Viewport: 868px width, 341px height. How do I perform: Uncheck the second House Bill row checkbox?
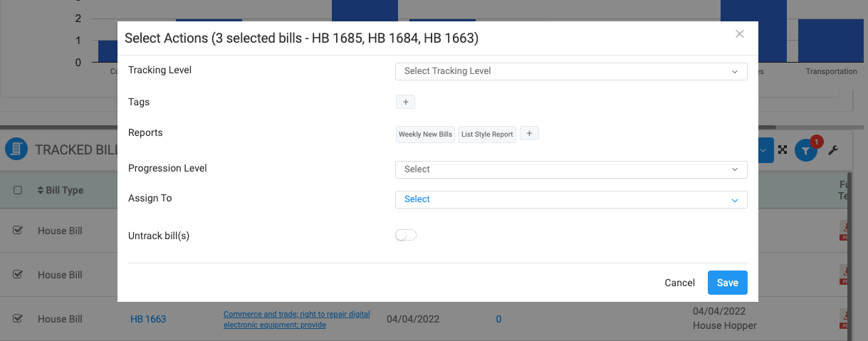[x=19, y=274]
